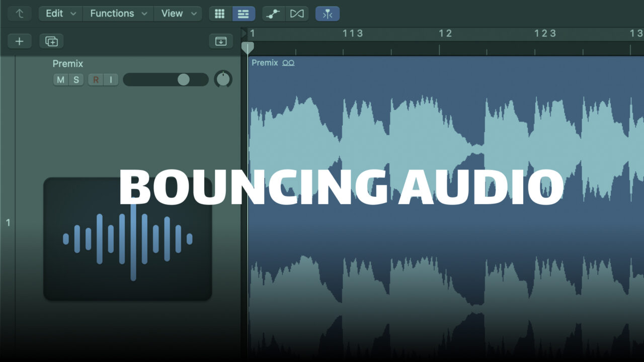644x362 pixels.
Task: Select the track list view icon
Action: 244,14
